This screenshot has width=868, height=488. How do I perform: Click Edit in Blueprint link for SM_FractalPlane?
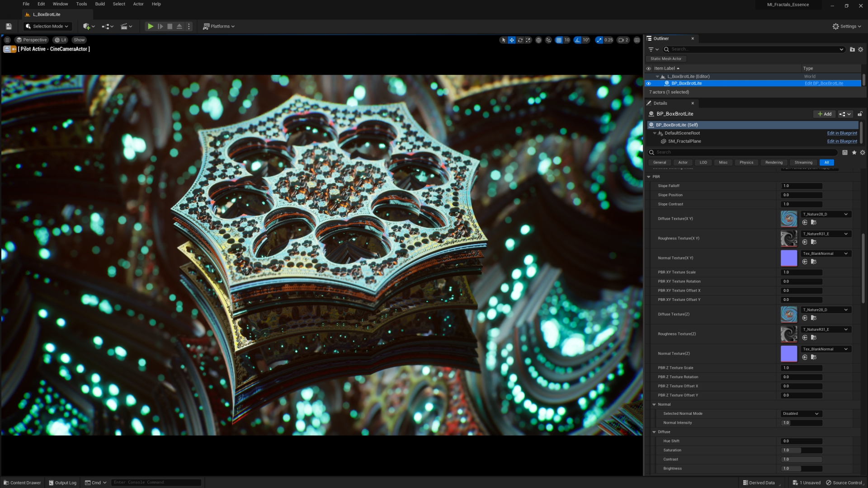point(842,141)
